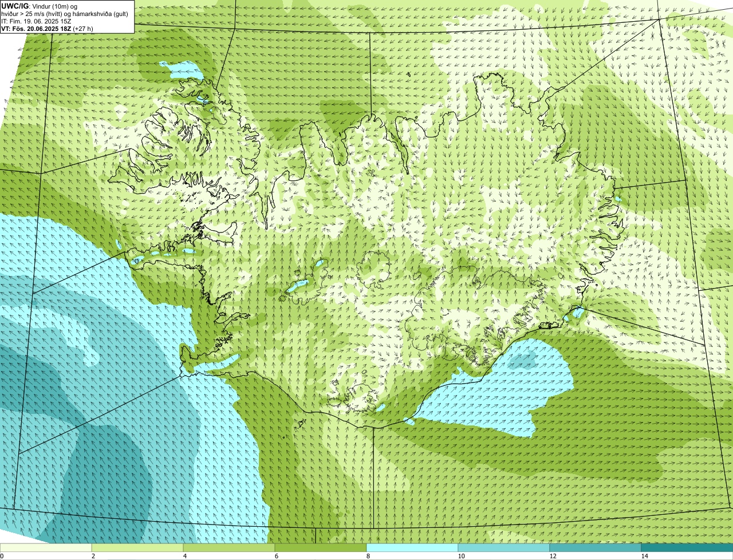Click the legend scale label '4'
The image size is (733, 560).
(184, 556)
